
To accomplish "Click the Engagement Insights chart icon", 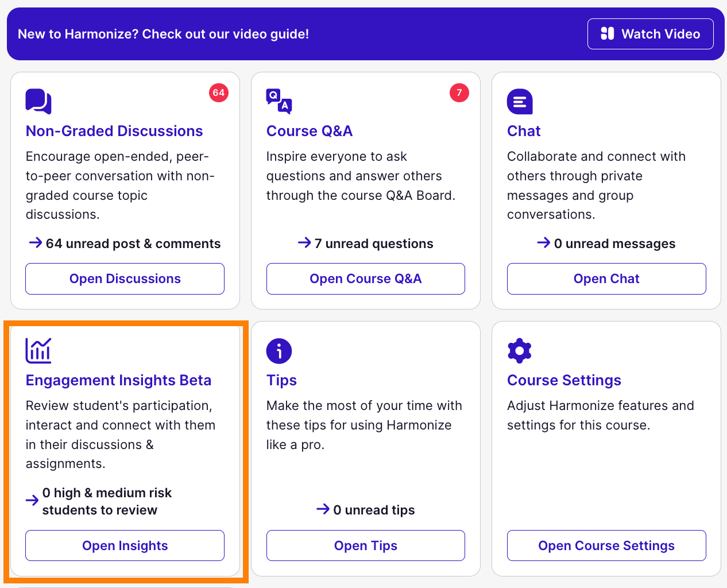I will pyautogui.click(x=38, y=351).
